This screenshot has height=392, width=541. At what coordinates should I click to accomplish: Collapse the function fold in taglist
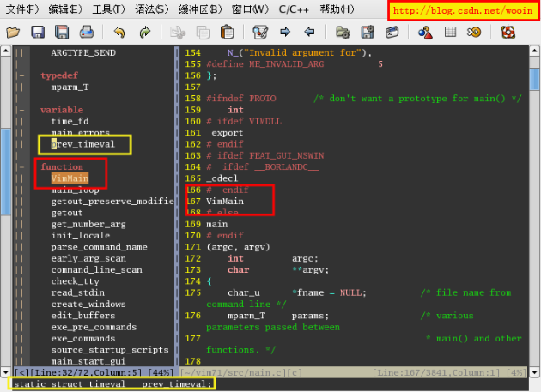pyautogui.click(x=21, y=167)
